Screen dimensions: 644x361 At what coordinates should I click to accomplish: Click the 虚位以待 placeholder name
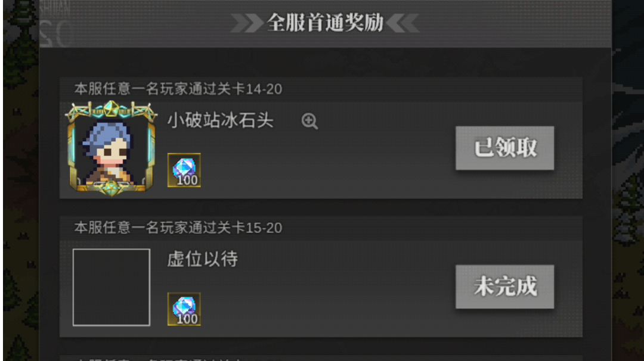202,259
